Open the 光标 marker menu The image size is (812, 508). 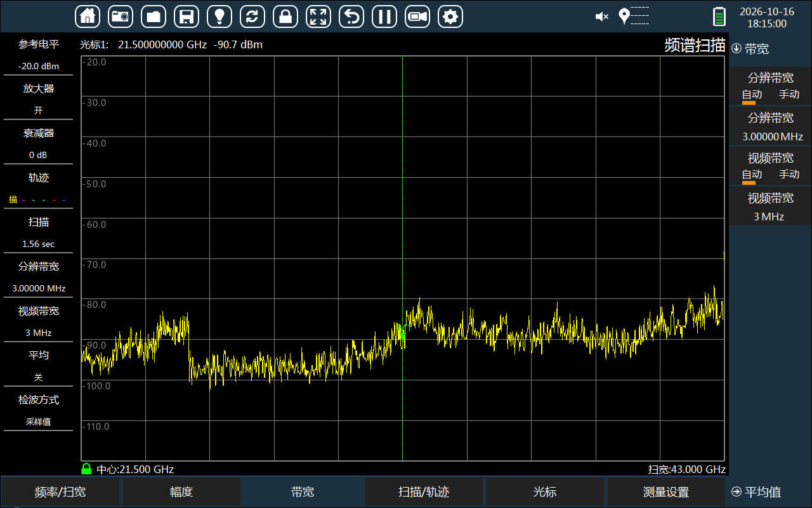click(x=545, y=491)
